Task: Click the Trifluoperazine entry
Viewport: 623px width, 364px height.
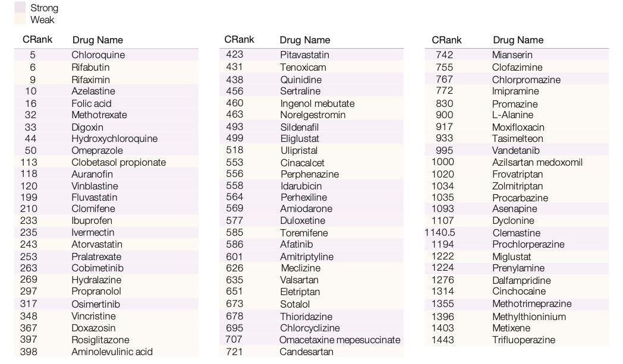Action: (523, 340)
